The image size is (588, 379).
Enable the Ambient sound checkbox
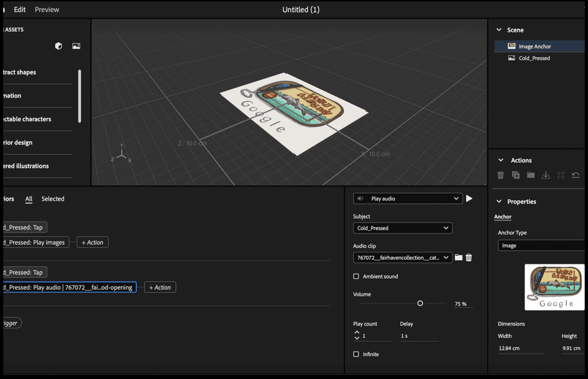[356, 276]
